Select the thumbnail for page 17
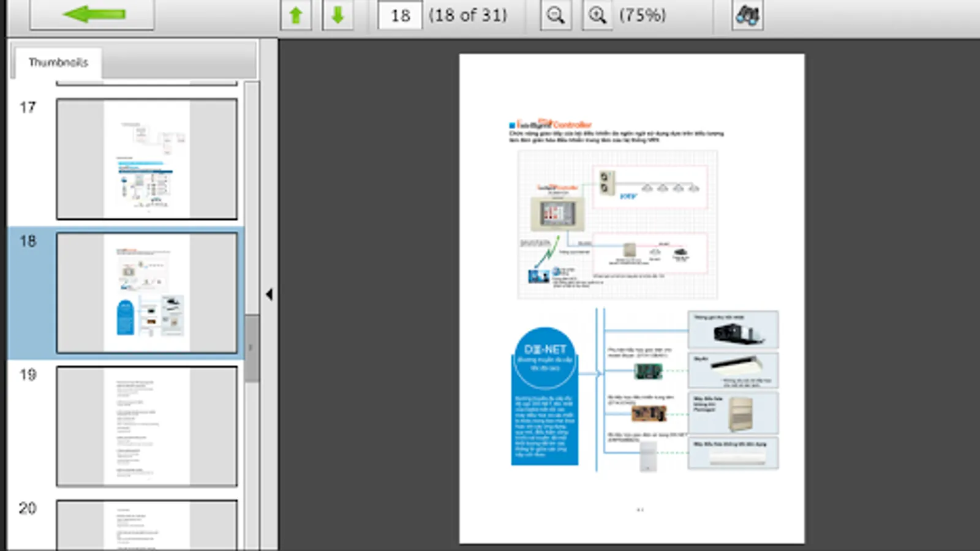Image resolution: width=980 pixels, height=551 pixels. coord(147,158)
